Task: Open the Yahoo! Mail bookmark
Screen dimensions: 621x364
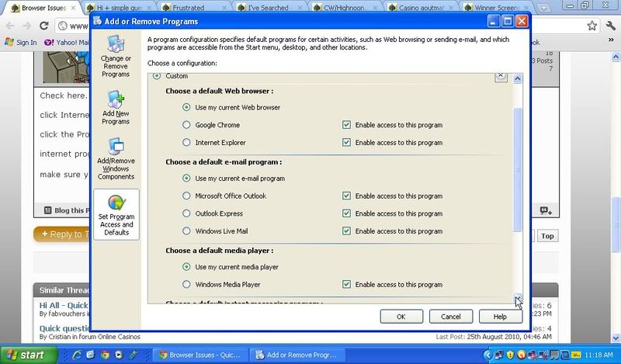Action: point(68,42)
